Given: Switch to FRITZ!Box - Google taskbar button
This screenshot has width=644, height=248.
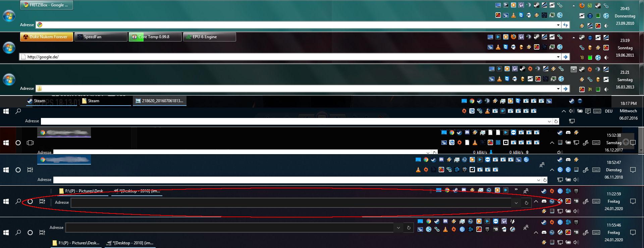Looking at the screenshot, I should (47, 5).
